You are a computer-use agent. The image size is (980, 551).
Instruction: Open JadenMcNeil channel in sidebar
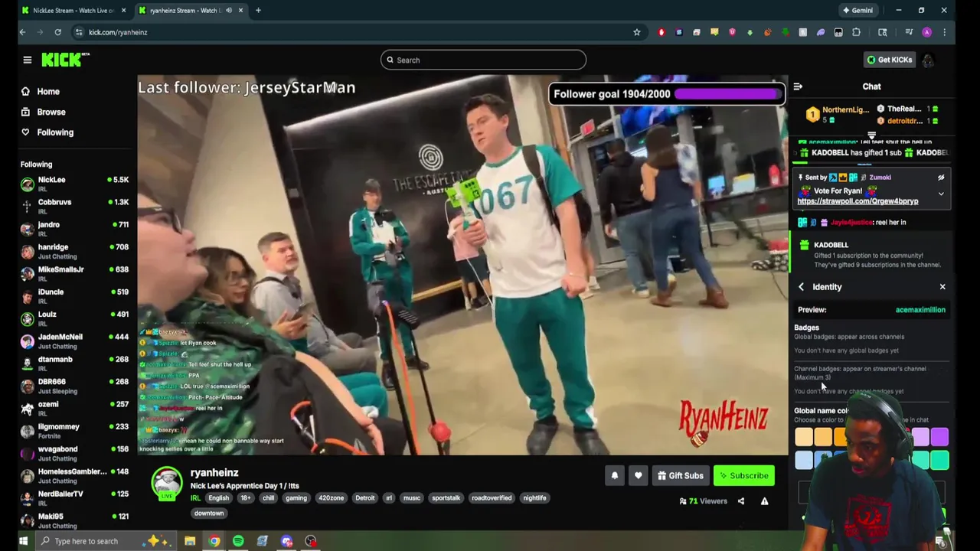(75, 341)
